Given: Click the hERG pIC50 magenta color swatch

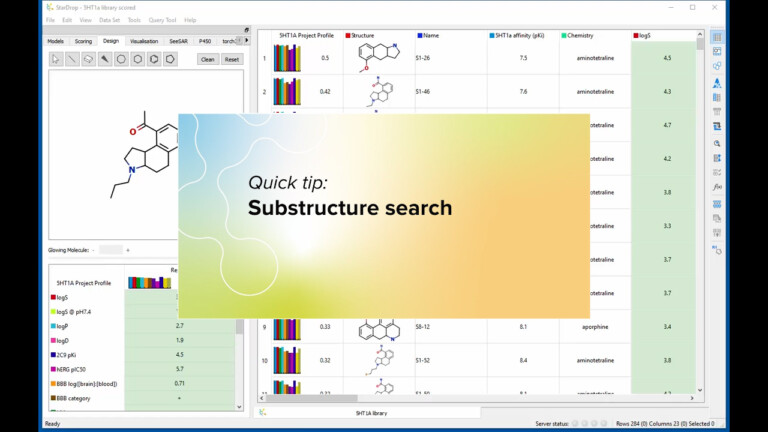Looking at the screenshot, I should point(53,369).
